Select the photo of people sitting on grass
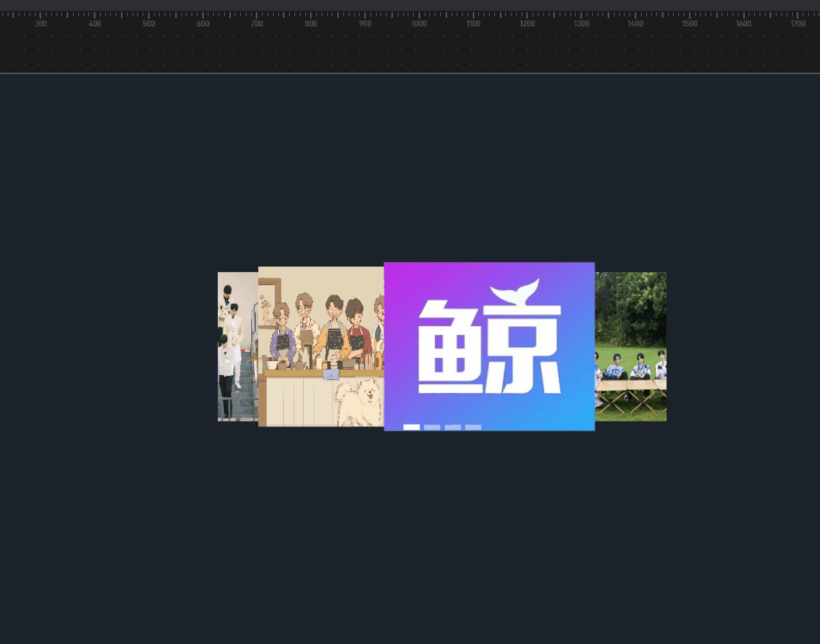The image size is (820, 644). (x=631, y=346)
